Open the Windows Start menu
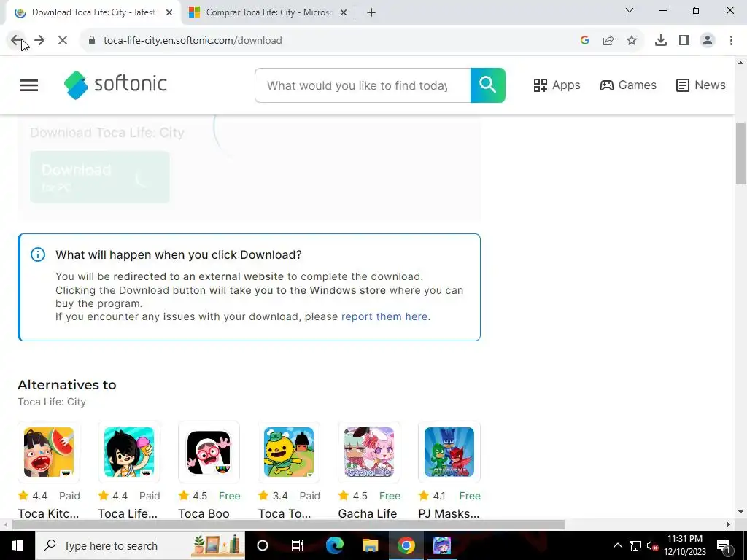 click(18, 545)
